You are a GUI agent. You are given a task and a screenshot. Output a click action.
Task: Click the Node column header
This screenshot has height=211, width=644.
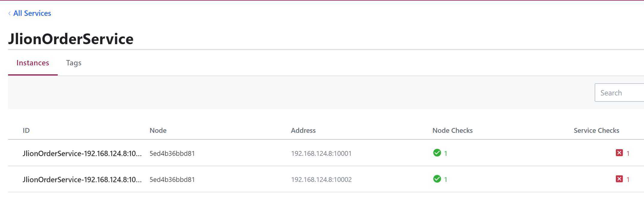click(158, 130)
